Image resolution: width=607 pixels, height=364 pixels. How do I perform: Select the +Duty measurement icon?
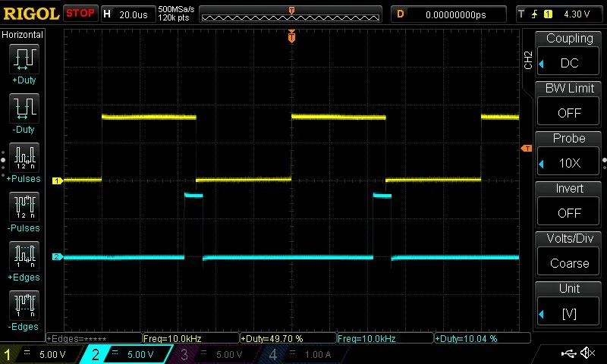[x=24, y=59]
